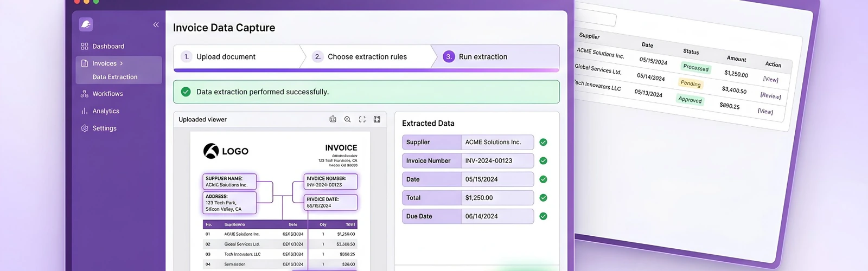Click the Amount column header in background window
Viewport: 868px width, 271px height.
coord(736,59)
